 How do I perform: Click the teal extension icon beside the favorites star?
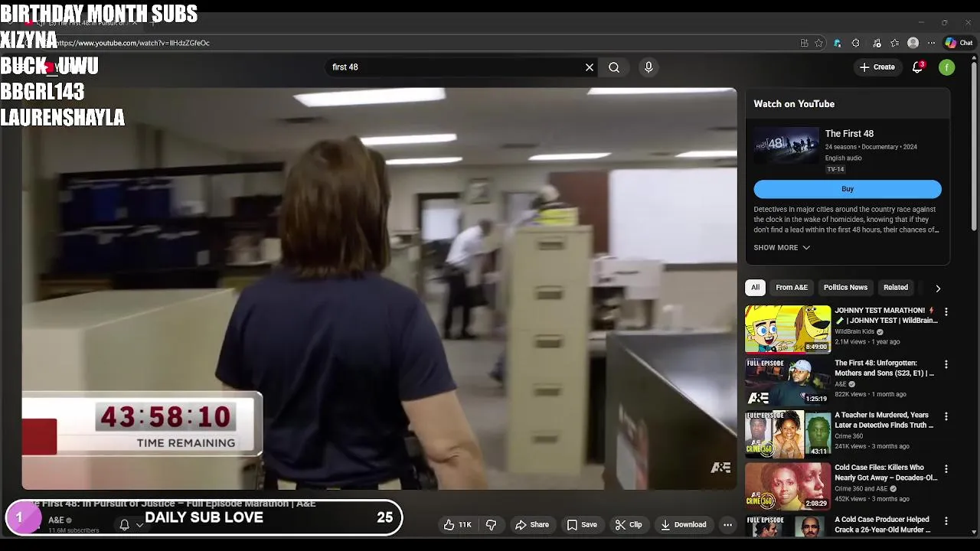coord(838,43)
